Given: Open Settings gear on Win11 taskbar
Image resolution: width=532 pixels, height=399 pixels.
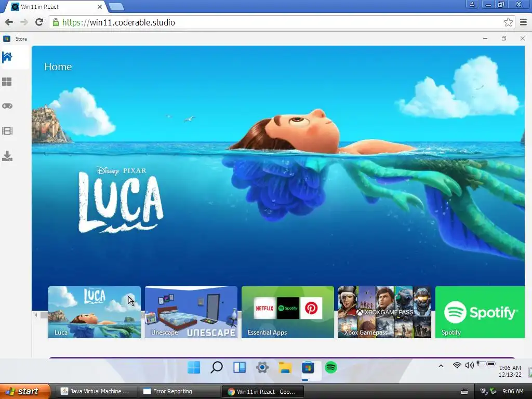Looking at the screenshot, I should click(262, 367).
